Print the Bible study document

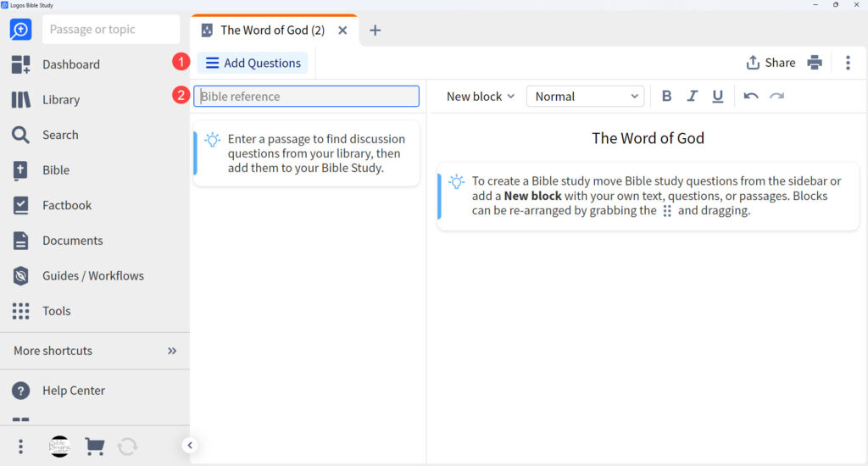click(x=815, y=63)
